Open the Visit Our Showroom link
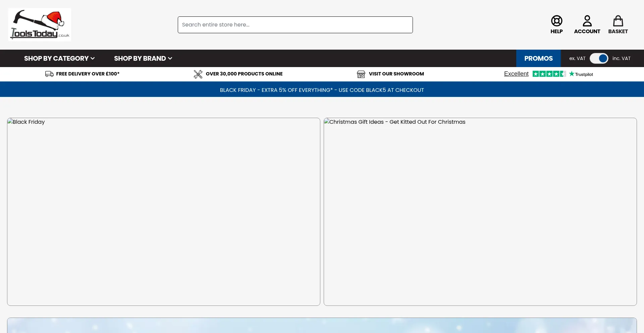 pos(396,74)
